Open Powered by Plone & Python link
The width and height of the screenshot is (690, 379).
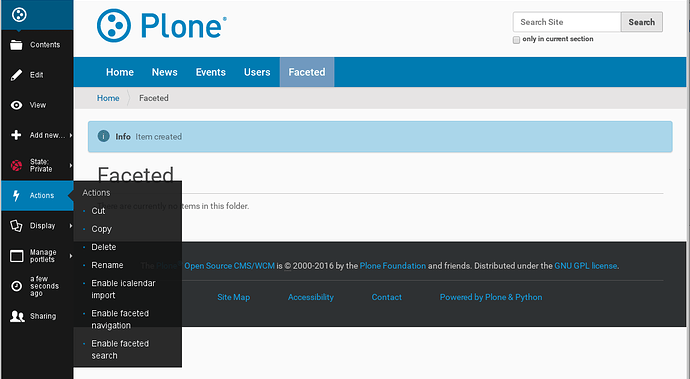coord(491,297)
